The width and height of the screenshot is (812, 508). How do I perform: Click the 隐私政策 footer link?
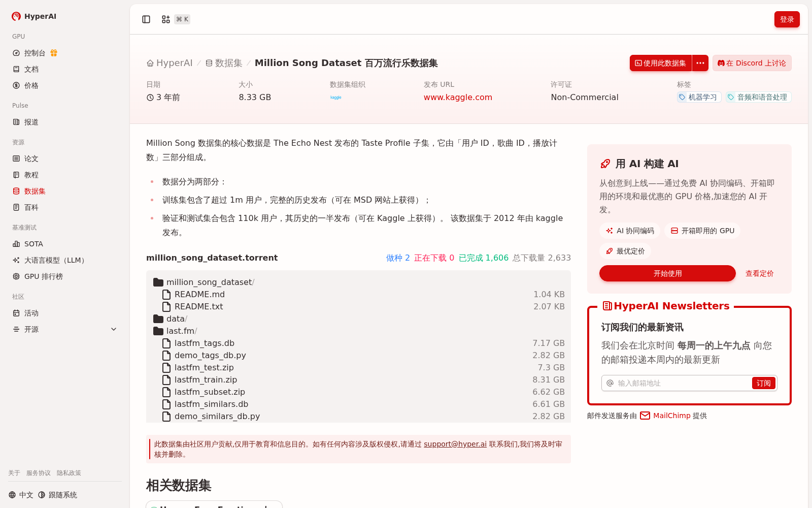69,473
